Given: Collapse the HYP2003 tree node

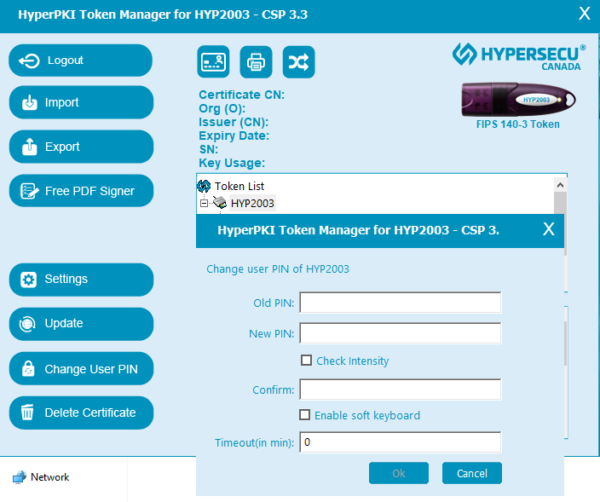Looking at the screenshot, I should (204, 203).
